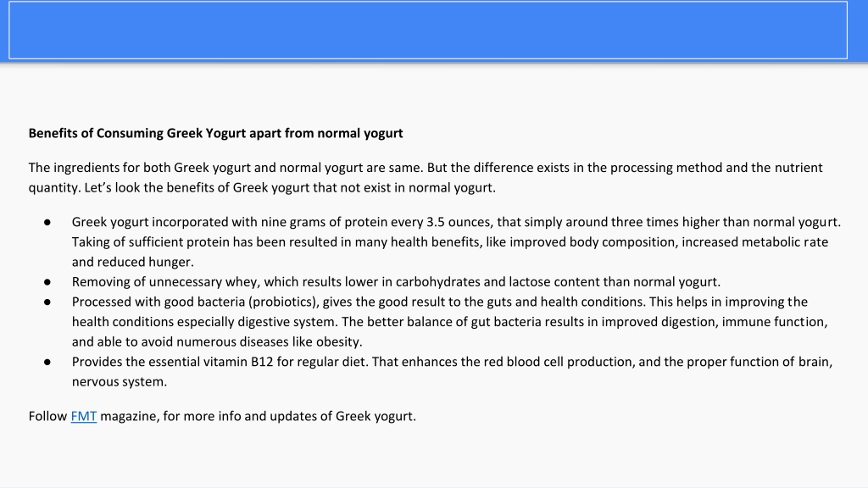Click the heading about Greek Yogurt benefits
Image resolution: width=868 pixels, height=488 pixels.
click(216, 133)
